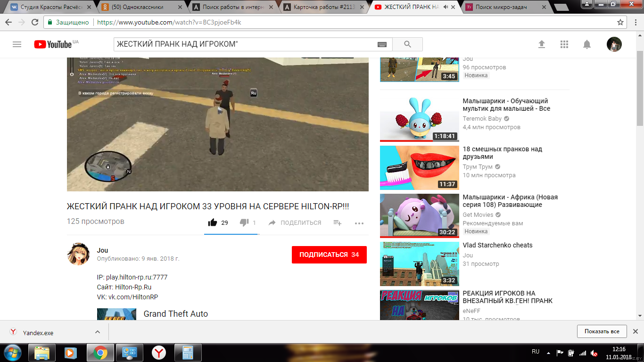Mute the YouTube tab audio icon
Viewport: 644px width, 362px height.
tap(445, 8)
